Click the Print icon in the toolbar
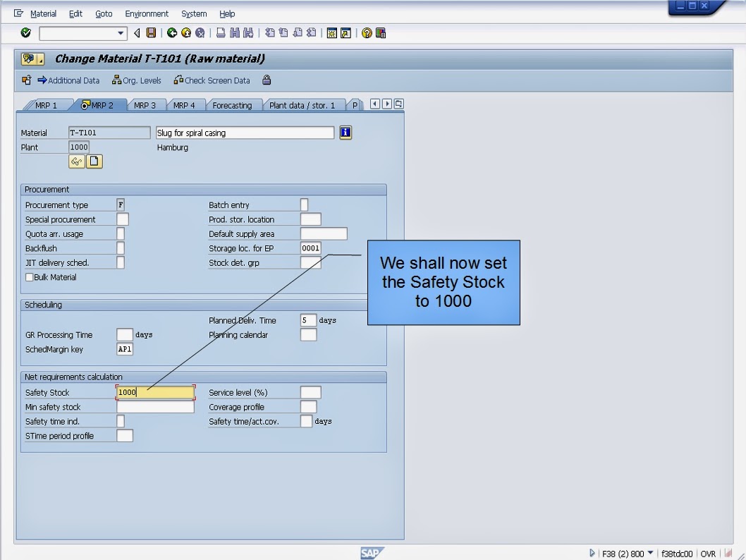The height and width of the screenshot is (560, 746). tap(220, 32)
